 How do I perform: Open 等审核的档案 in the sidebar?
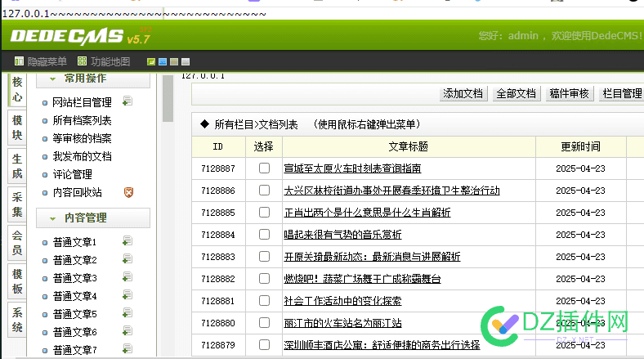click(83, 138)
